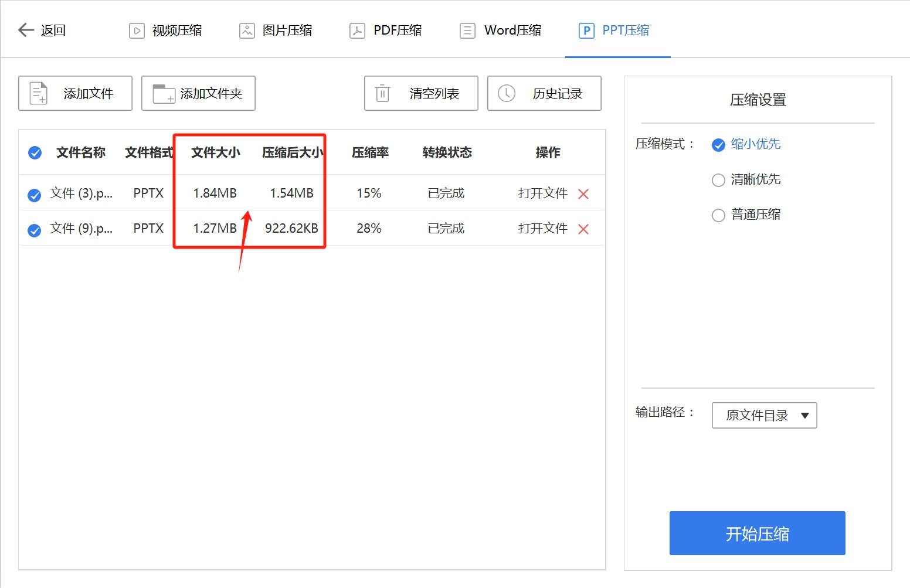
Task: Click the PDF compression icon
Action: pyautogui.click(x=357, y=30)
